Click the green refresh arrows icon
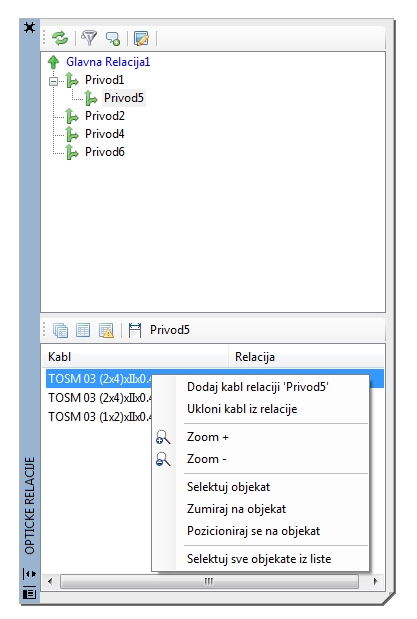 (x=60, y=38)
